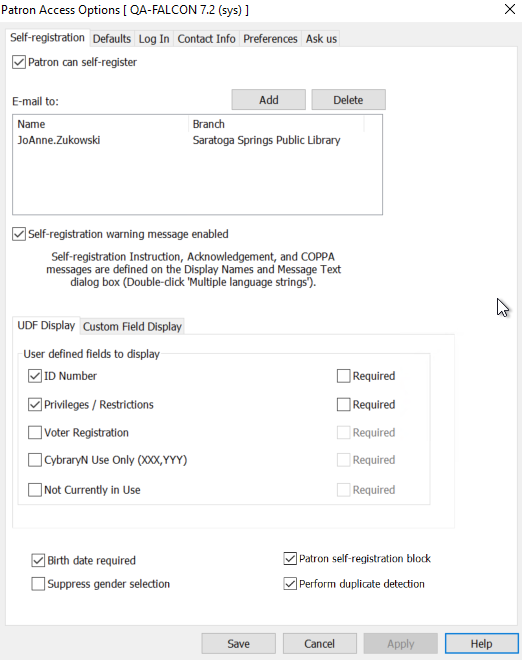This screenshot has height=660, width=522.
Task: Switch to Custom Field Display tab
Action: [x=132, y=327]
